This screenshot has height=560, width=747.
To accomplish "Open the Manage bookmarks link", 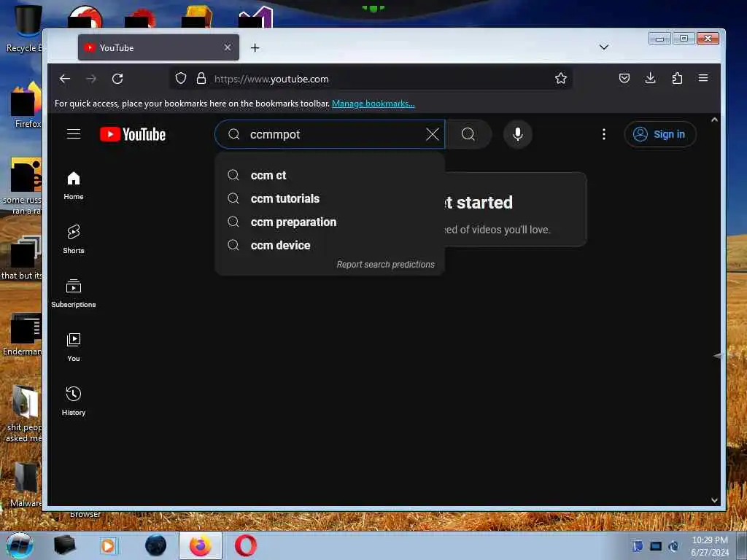I will [x=373, y=104].
